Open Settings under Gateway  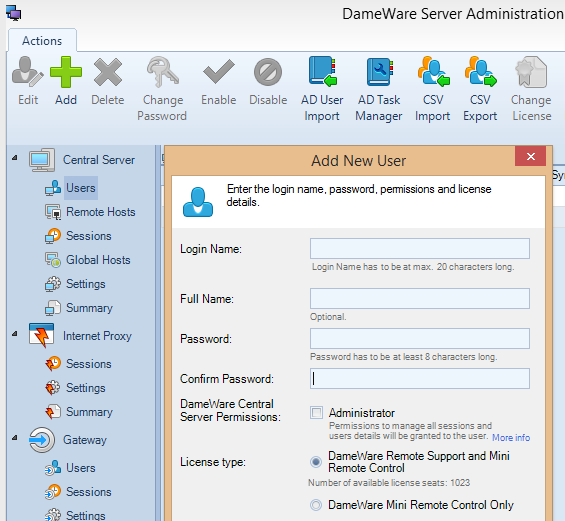click(86, 515)
